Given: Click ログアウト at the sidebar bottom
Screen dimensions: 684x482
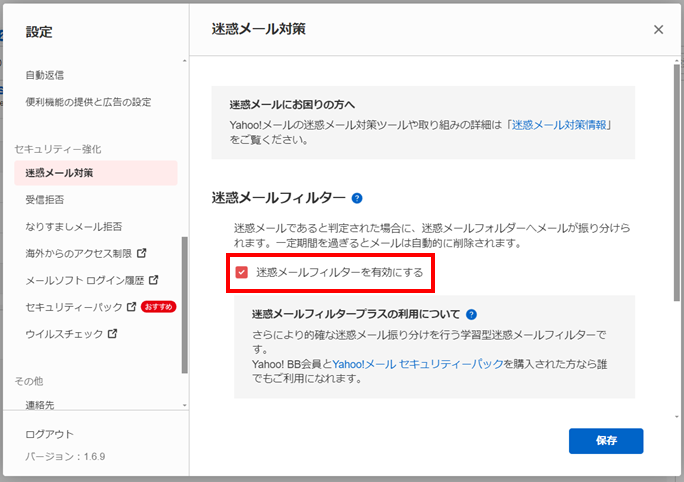Looking at the screenshot, I should click(50, 434).
